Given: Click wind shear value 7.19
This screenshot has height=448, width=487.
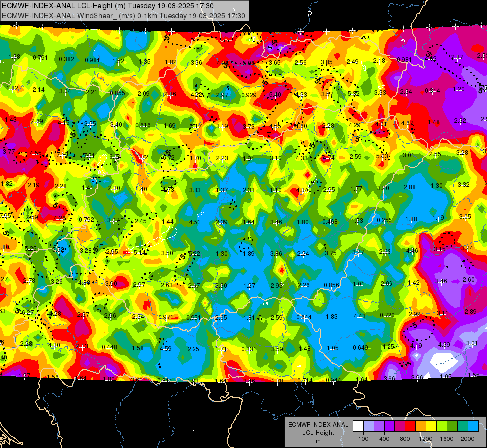Looking at the screenshot, I should tap(62, 154).
